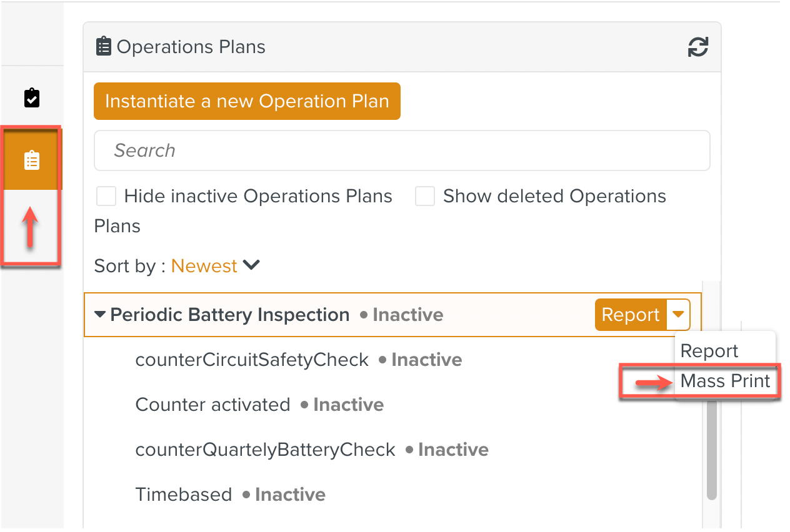Toggle the Report dropdown arrow button
790x532 pixels.
click(x=679, y=315)
